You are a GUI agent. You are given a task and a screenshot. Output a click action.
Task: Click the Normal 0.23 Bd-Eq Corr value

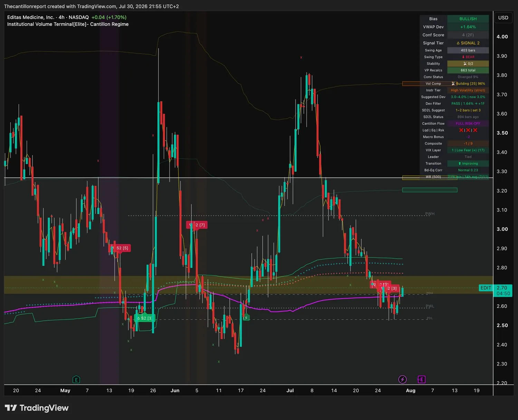click(x=468, y=170)
